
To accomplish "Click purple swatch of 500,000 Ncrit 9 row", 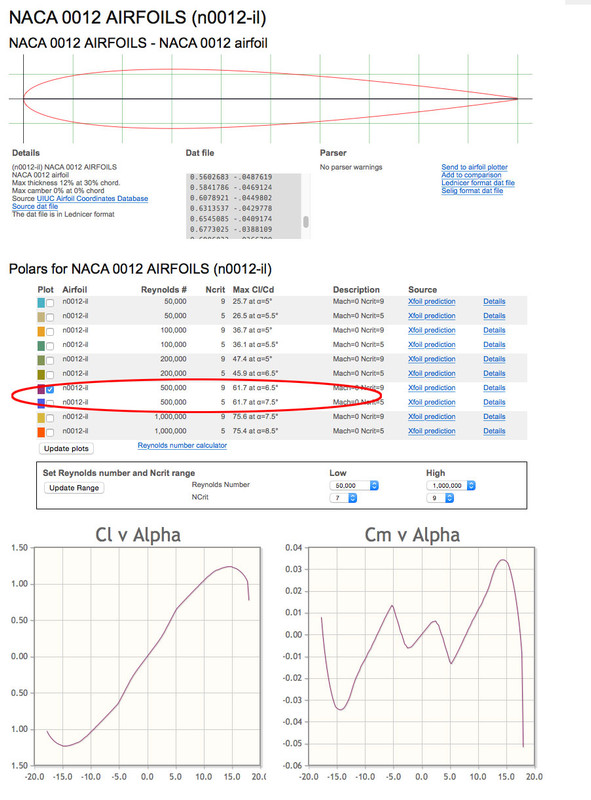I will pos(41,389).
